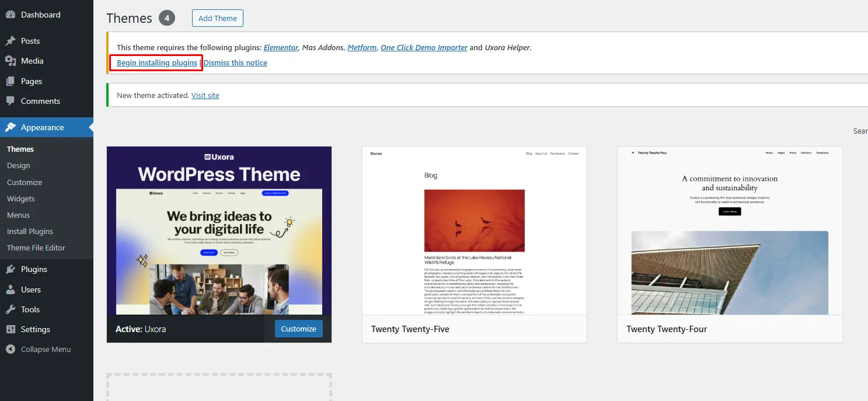Open the One Click Demo Importer link
The height and width of the screenshot is (401, 868).
(x=424, y=47)
